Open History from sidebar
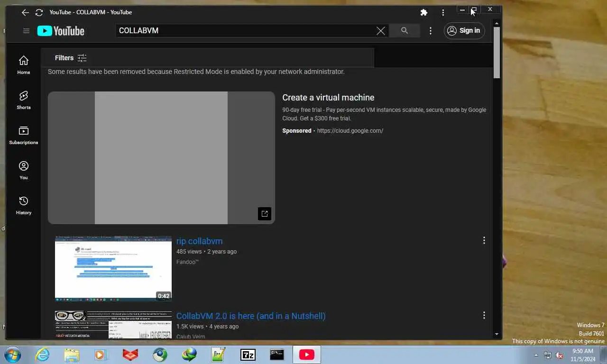 [24, 205]
